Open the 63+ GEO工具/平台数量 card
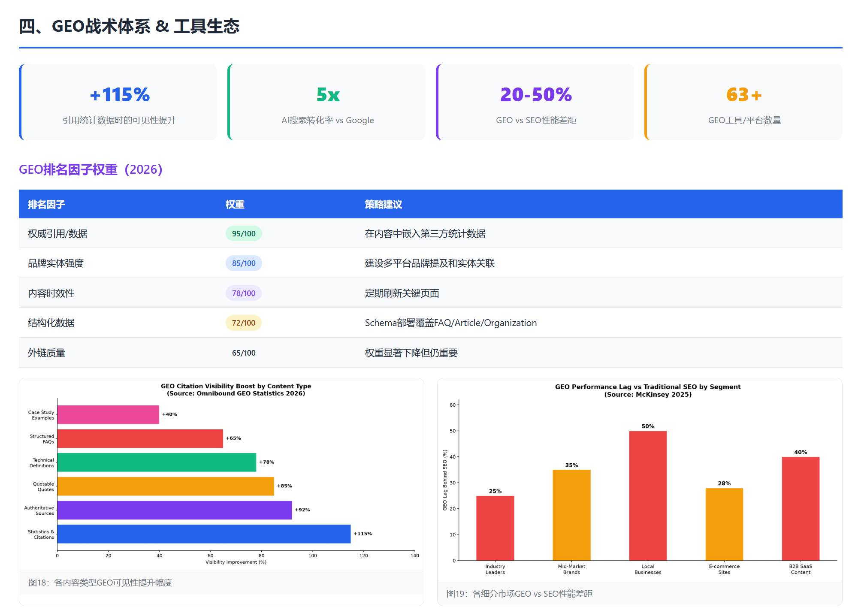The width and height of the screenshot is (861, 616). click(x=743, y=102)
